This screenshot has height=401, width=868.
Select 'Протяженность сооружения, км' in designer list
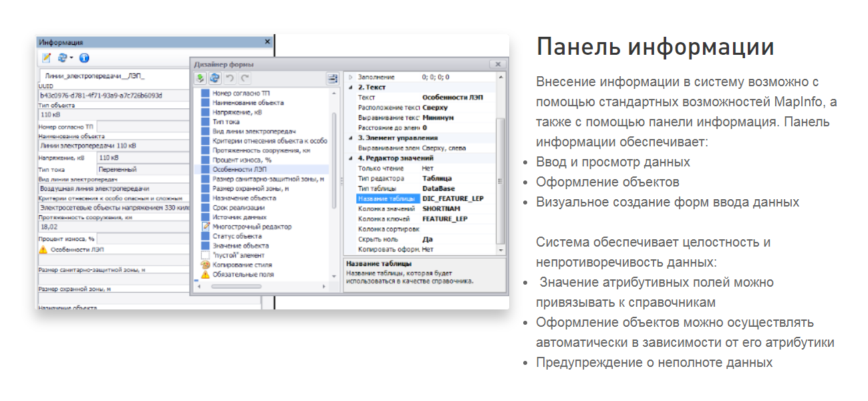coord(261,150)
